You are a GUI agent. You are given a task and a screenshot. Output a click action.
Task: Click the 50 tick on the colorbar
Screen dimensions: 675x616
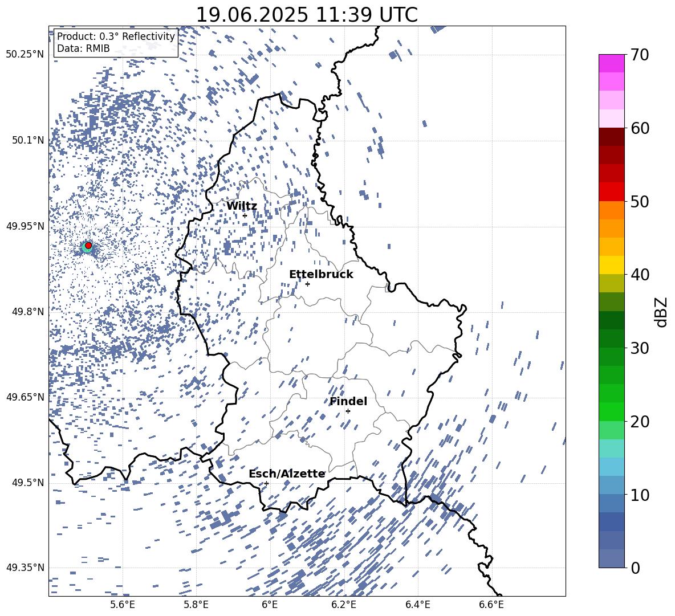[640, 201]
